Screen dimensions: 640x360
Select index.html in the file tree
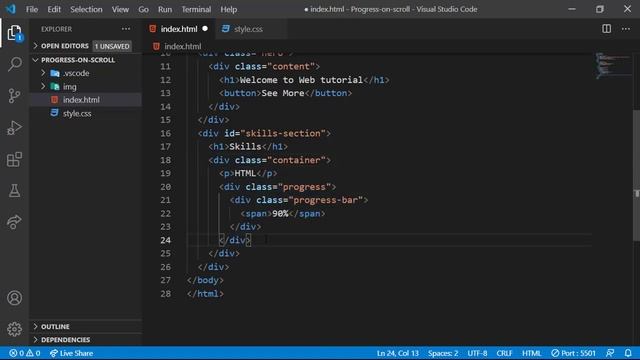click(85, 100)
